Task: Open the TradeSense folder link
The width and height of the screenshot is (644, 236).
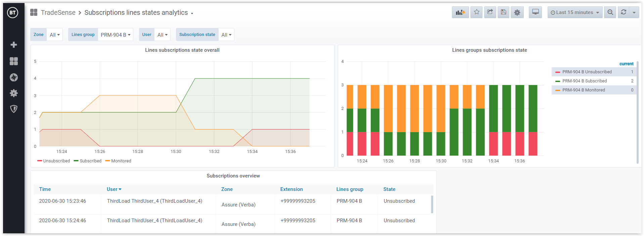Action: (58, 12)
